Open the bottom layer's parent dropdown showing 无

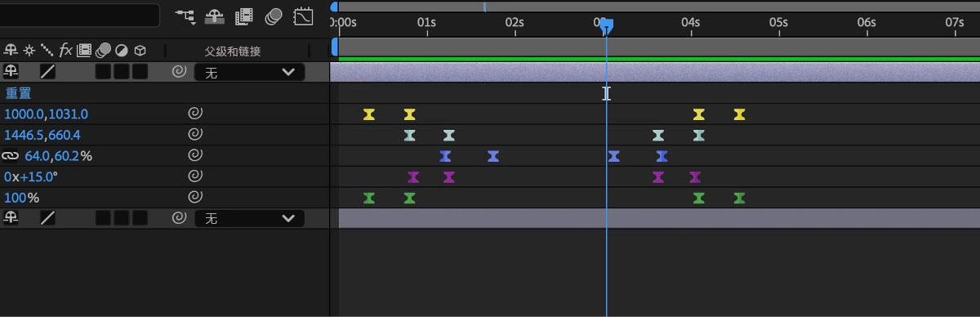point(249,218)
